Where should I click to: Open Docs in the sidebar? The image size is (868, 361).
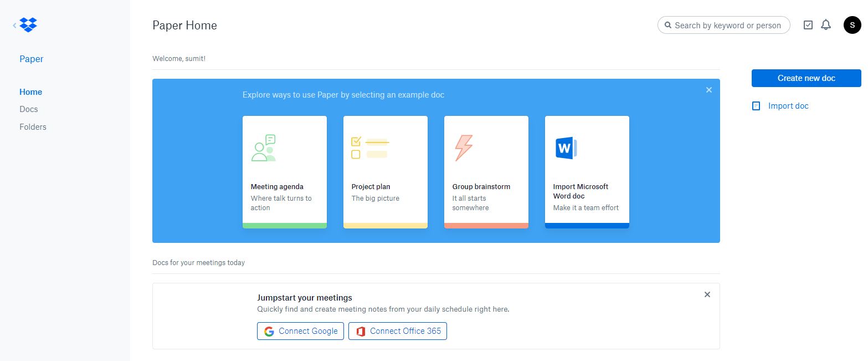29,109
